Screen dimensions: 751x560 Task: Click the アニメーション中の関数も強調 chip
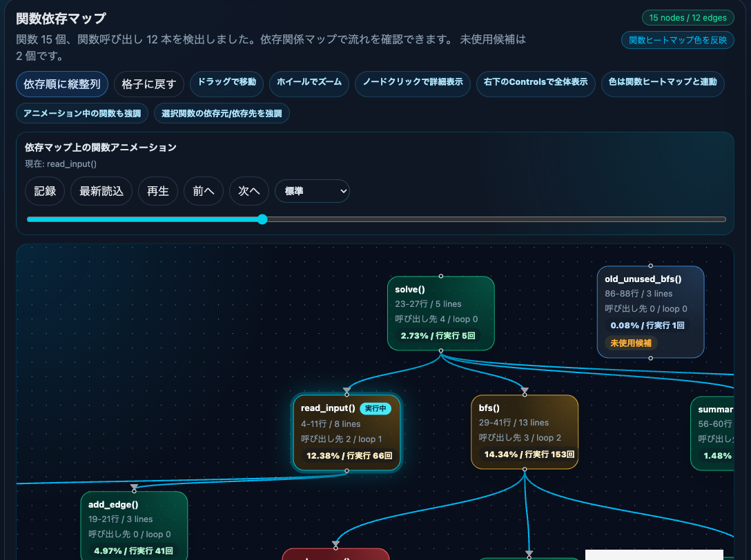pyautogui.click(x=82, y=113)
